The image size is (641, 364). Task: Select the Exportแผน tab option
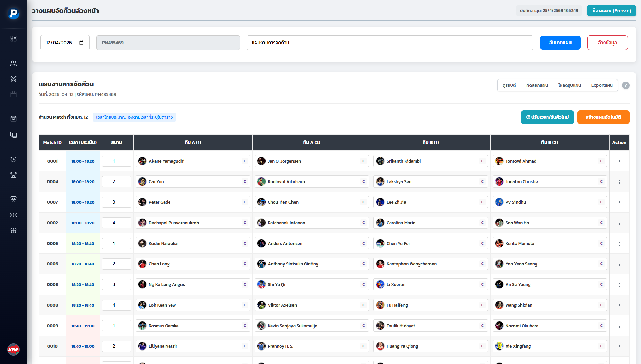602,85
